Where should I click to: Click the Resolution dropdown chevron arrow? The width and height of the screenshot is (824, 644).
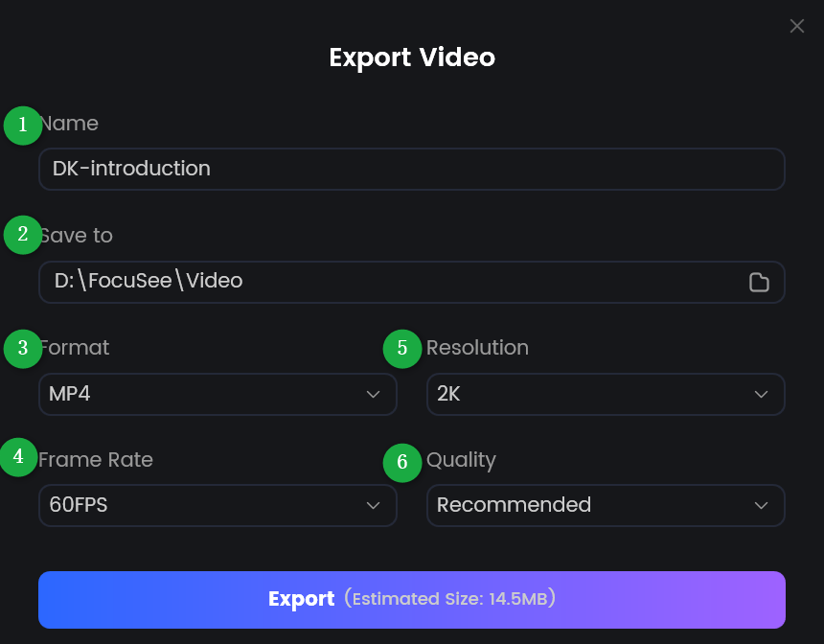[x=761, y=394]
